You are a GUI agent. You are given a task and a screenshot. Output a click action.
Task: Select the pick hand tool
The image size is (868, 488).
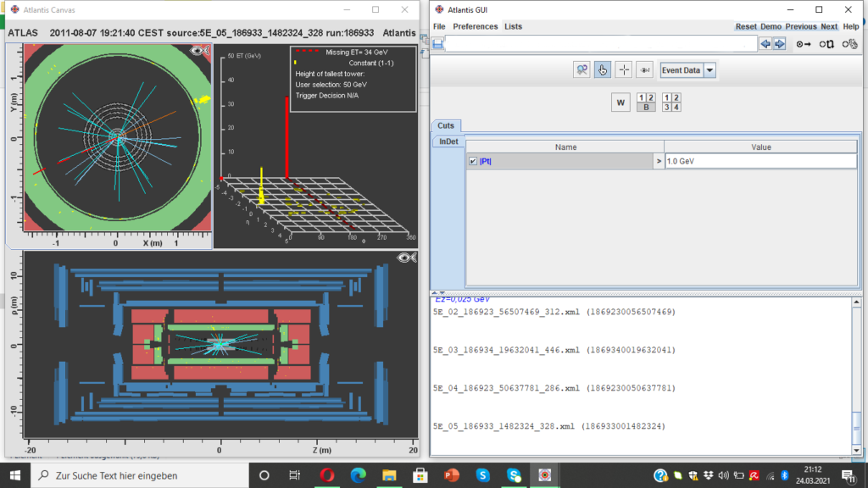[603, 70]
